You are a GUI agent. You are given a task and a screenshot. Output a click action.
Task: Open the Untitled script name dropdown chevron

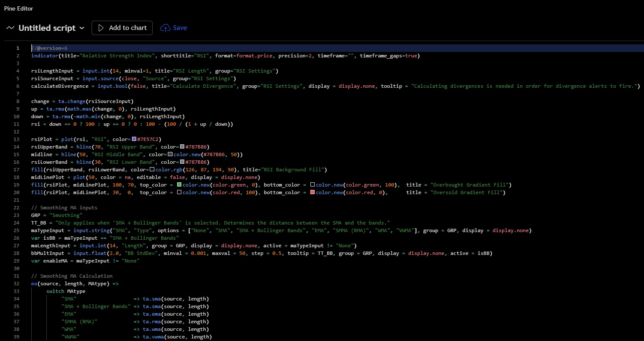pyautogui.click(x=81, y=28)
